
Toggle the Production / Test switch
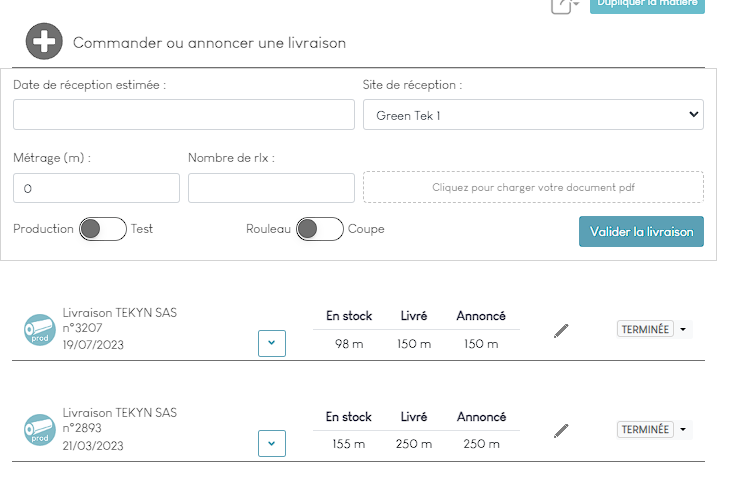103,229
